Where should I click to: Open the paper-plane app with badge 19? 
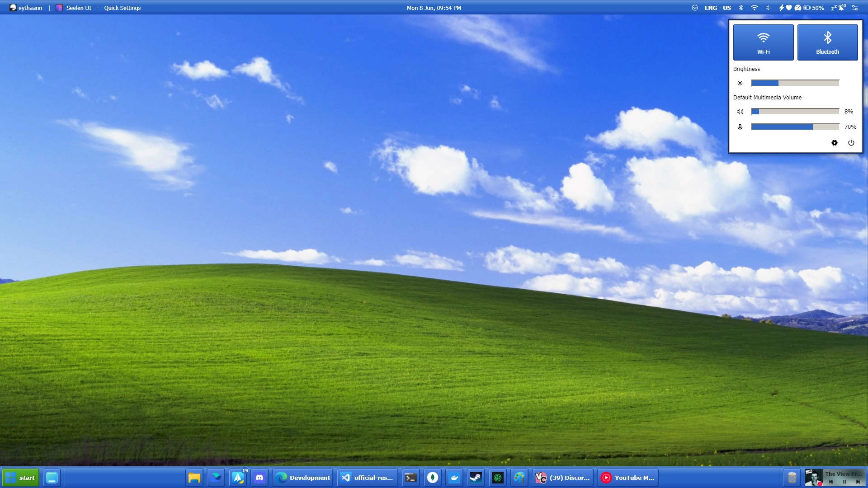[x=238, y=478]
